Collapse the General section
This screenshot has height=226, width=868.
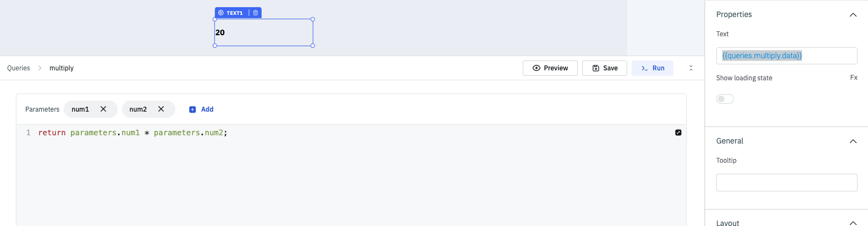point(853,141)
